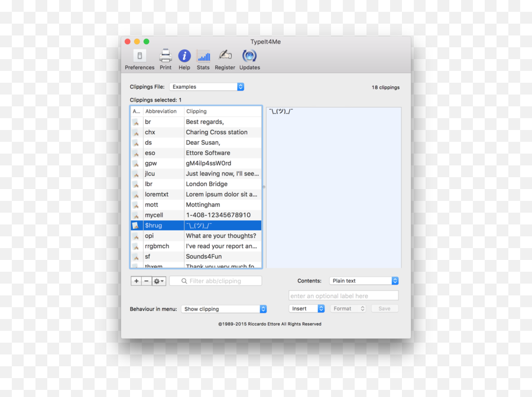The image size is (532, 397).
Task: Click the split view divider handle
Action: click(264, 187)
